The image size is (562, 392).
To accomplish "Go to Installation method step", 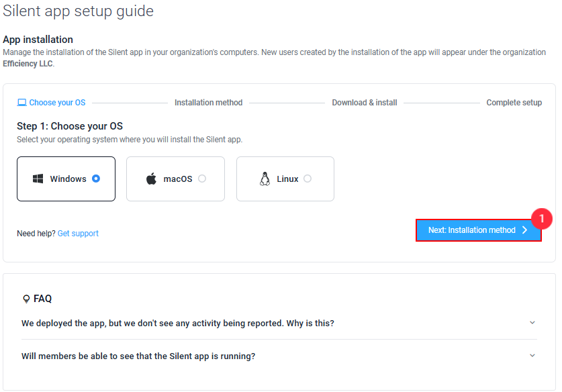I will [x=209, y=103].
